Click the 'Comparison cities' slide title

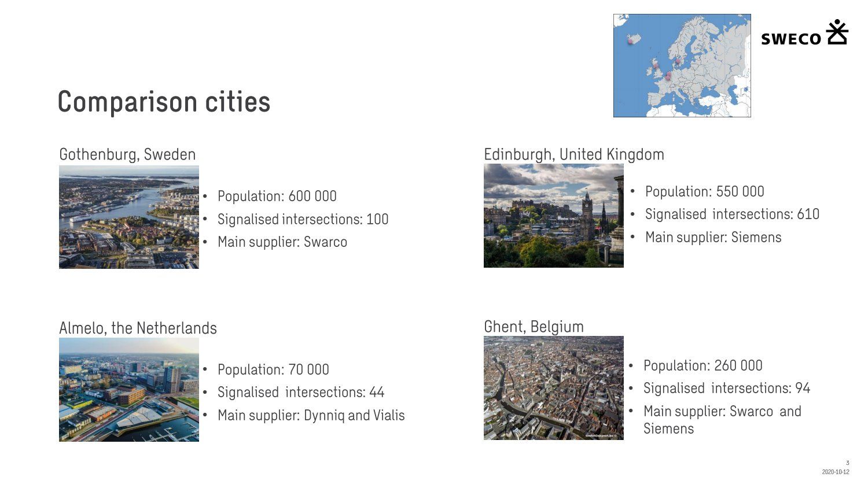(x=164, y=102)
